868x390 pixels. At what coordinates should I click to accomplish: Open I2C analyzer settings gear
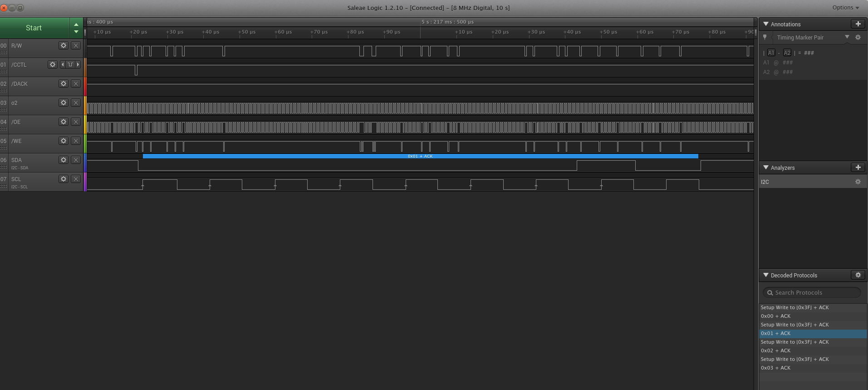858,182
